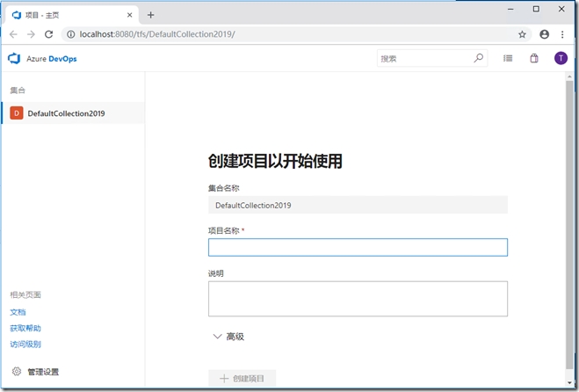Select the DefaultCollection2019 collection
579x392 pixels.
coord(66,113)
